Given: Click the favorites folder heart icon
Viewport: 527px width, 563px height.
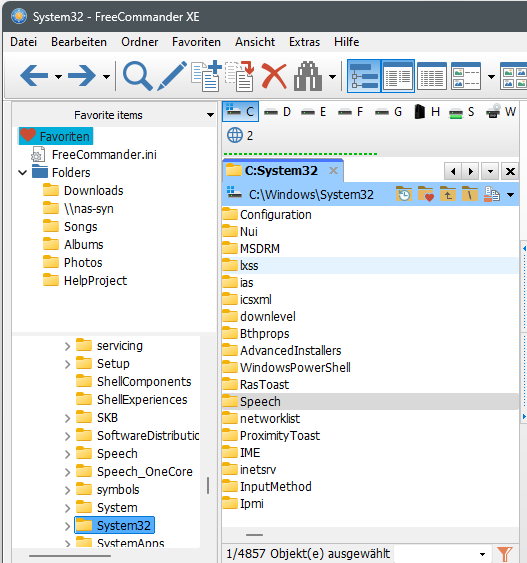Looking at the screenshot, I should [426, 194].
